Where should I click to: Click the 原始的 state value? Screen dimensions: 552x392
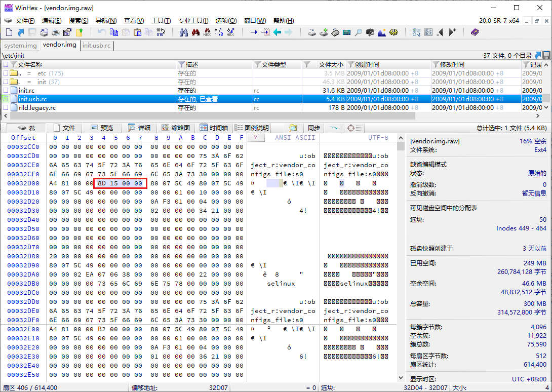tap(537, 173)
